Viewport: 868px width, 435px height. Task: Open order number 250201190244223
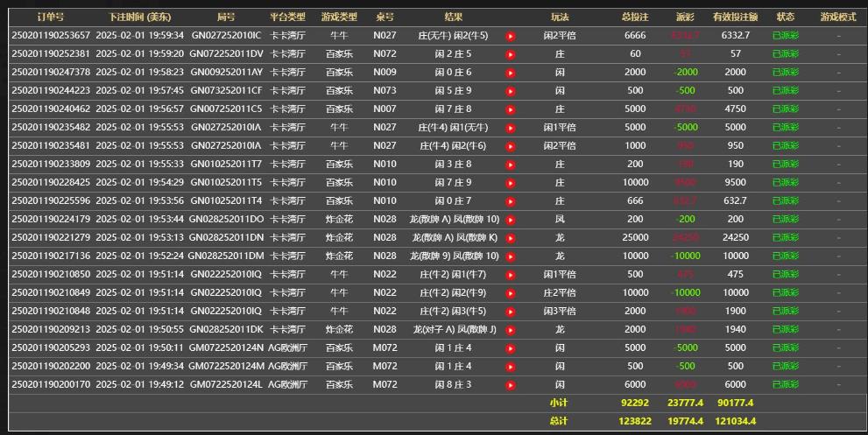pyautogui.click(x=51, y=90)
